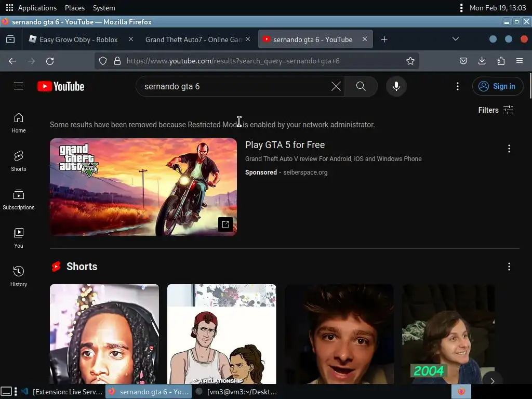Open the Firefox View icon left of tabs

pyautogui.click(x=10, y=39)
